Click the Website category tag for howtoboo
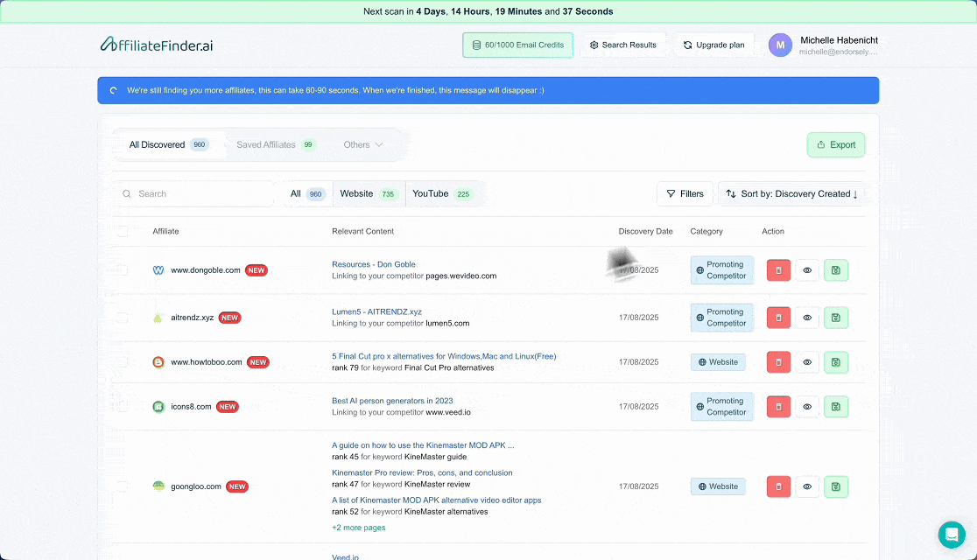Image resolution: width=977 pixels, height=560 pixels. [x=718, y=362]
